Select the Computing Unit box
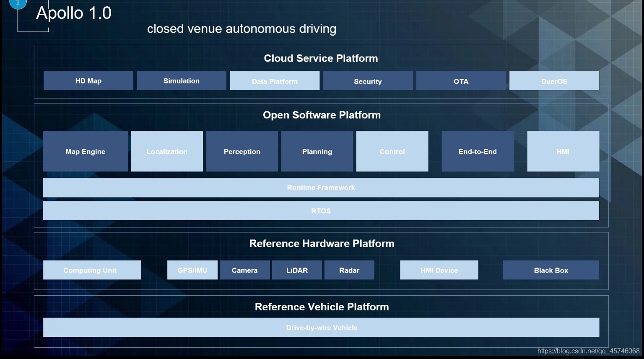Image resolution: width=644 pixels, height=359 pixels. tap(92, 270)
